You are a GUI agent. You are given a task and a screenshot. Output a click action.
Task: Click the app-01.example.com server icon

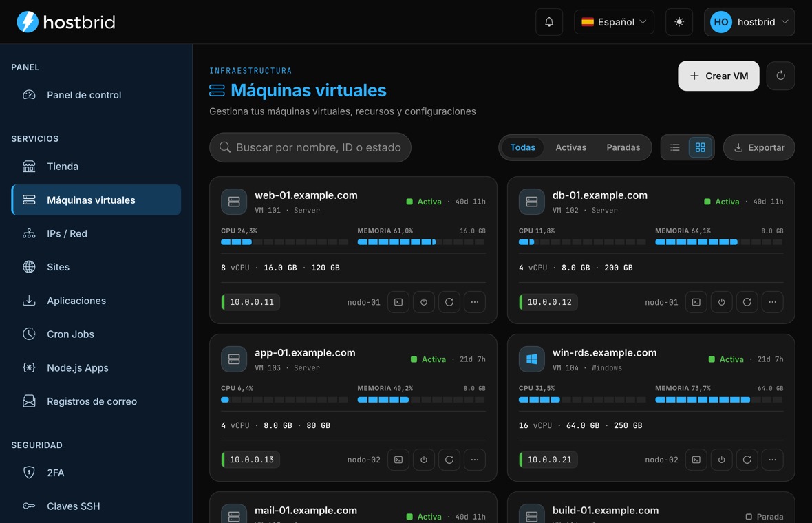(234, 359)
